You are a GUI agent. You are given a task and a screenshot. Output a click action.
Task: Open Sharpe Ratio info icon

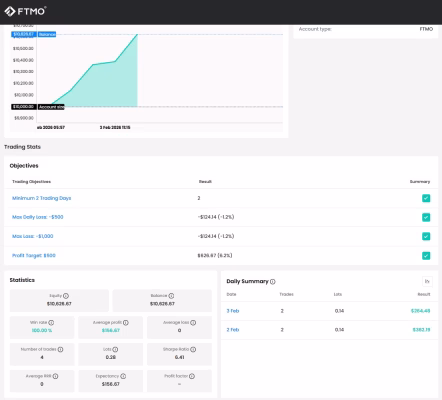pos(193,349)
